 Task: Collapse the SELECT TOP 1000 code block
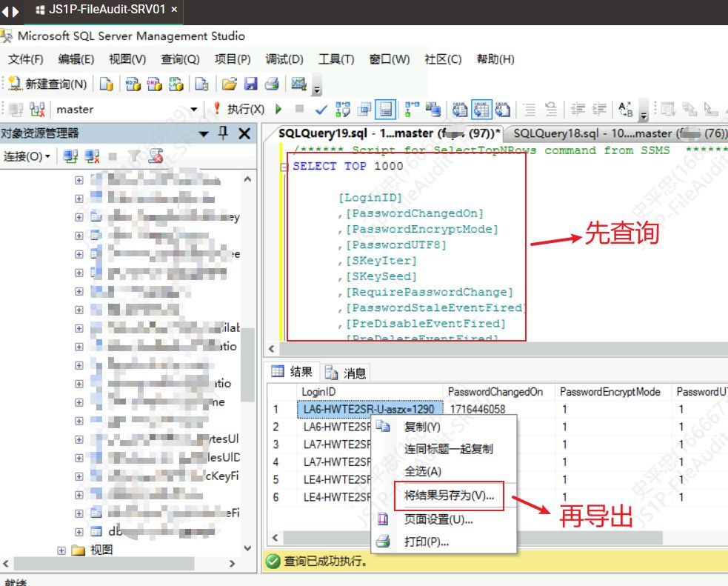pyautogui.click(x=283, y=167)
